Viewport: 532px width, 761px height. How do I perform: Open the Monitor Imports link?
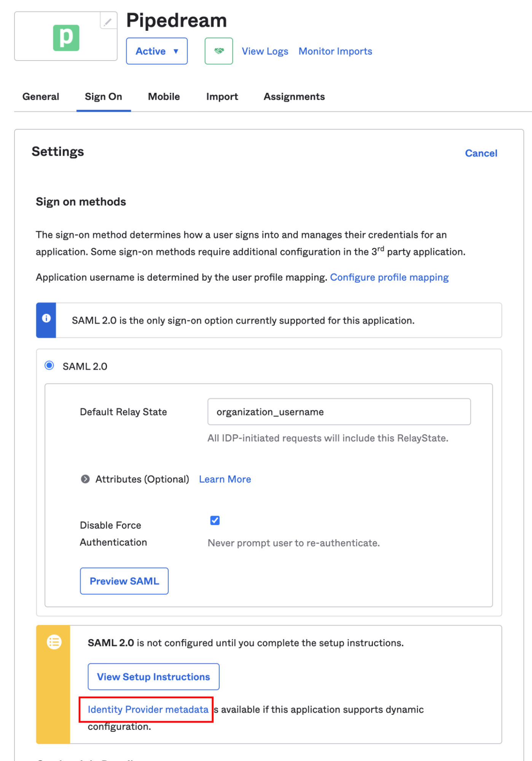tap(335, 51)
